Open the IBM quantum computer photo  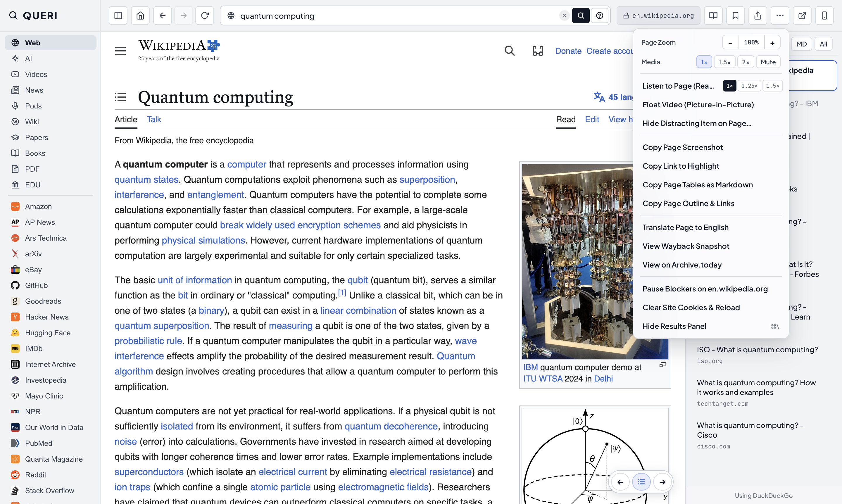(595, 262)
